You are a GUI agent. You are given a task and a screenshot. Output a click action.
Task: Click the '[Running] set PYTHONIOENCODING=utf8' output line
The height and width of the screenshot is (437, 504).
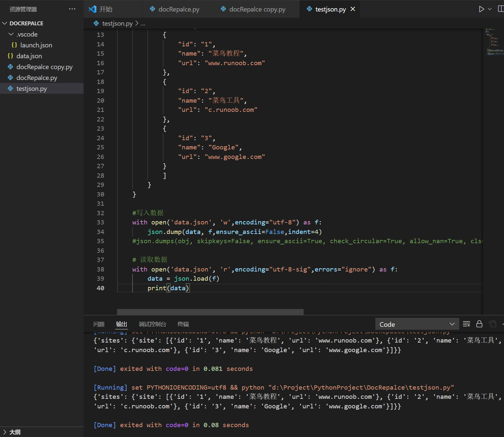pos(274,387)
